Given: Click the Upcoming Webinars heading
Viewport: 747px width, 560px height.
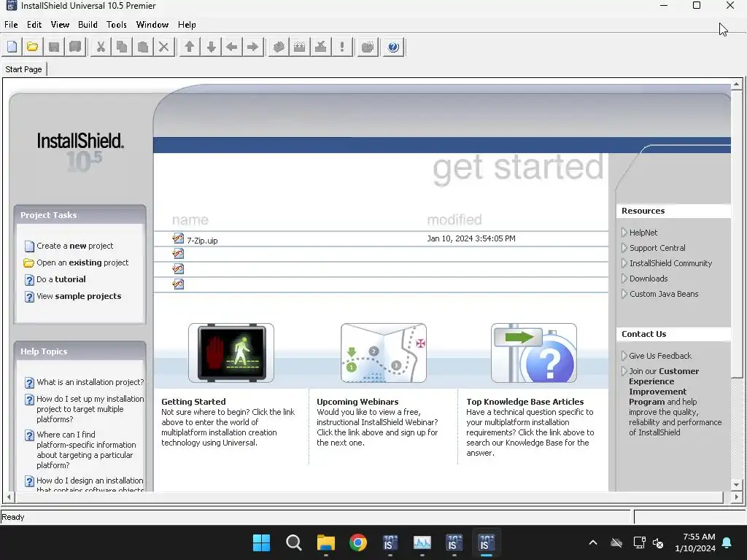Looking at the screenshot, I should [x=357, y=402].
